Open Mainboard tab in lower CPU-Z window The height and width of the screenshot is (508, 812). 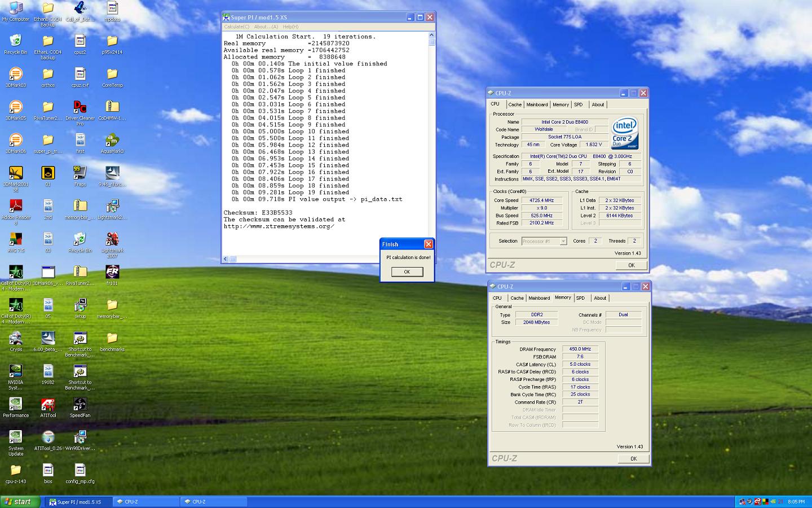[539, 298]
